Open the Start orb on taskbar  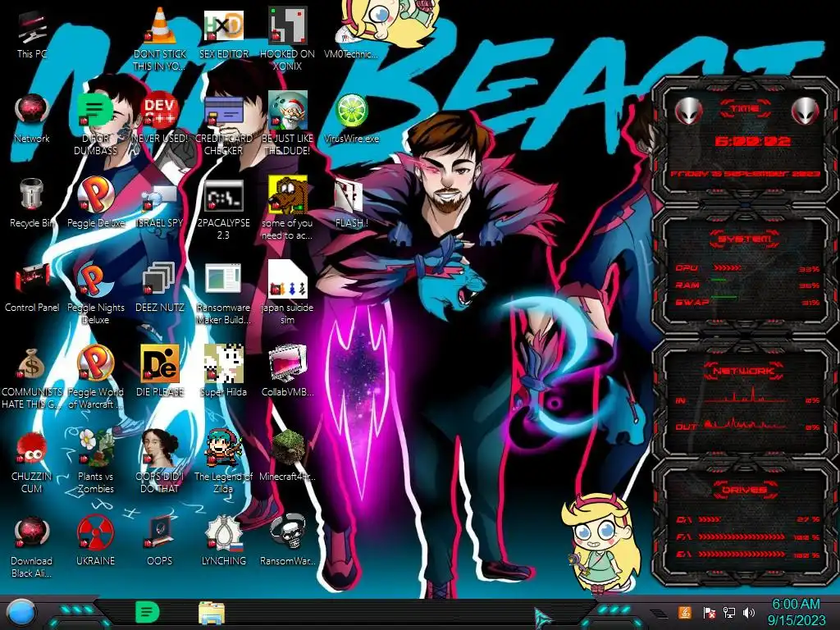click(x=21, y=612)
